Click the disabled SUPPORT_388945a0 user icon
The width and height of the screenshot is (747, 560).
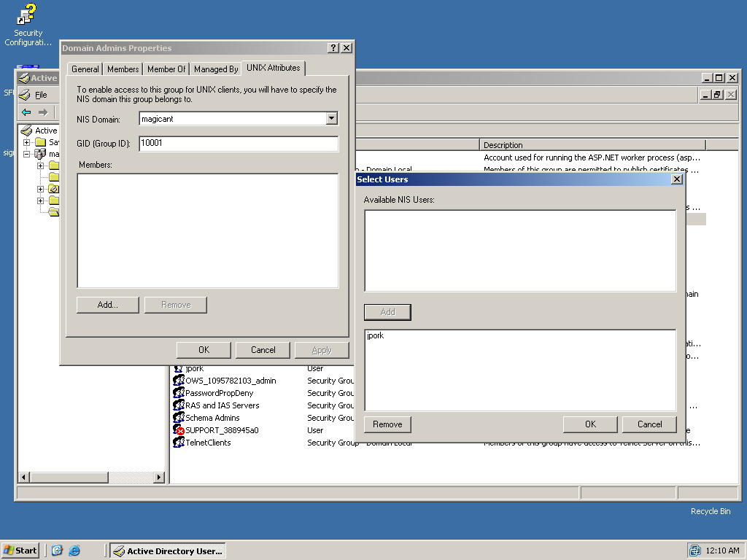click(178, 430)
